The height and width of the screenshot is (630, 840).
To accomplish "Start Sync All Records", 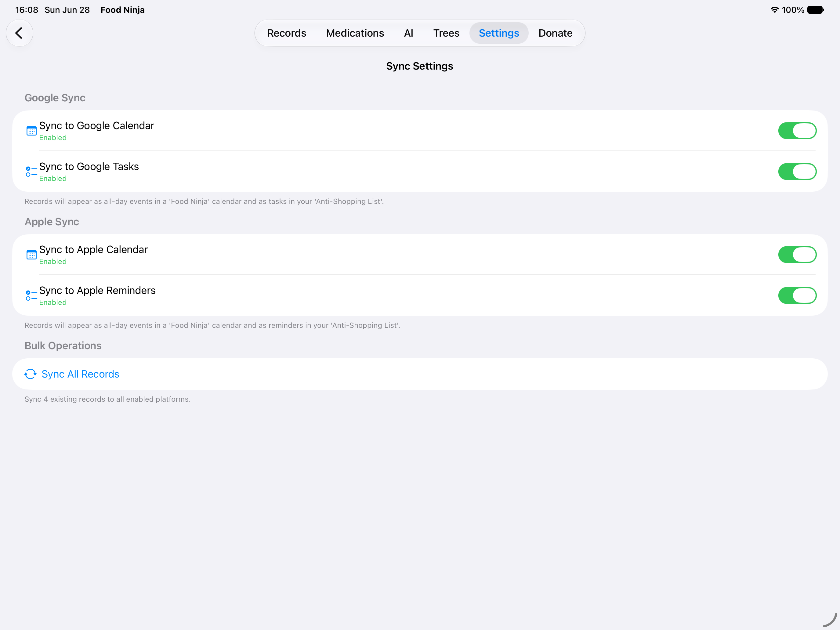I will pyautogui.click(x=420, y=374).
